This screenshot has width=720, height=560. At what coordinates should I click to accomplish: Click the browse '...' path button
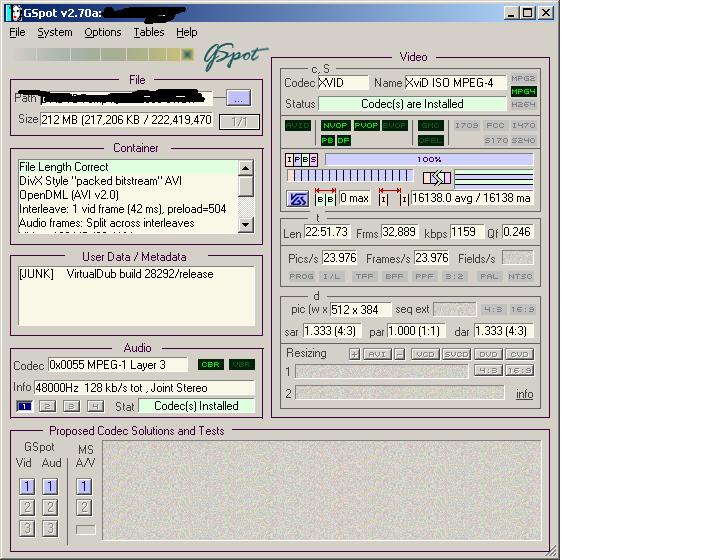238,98
